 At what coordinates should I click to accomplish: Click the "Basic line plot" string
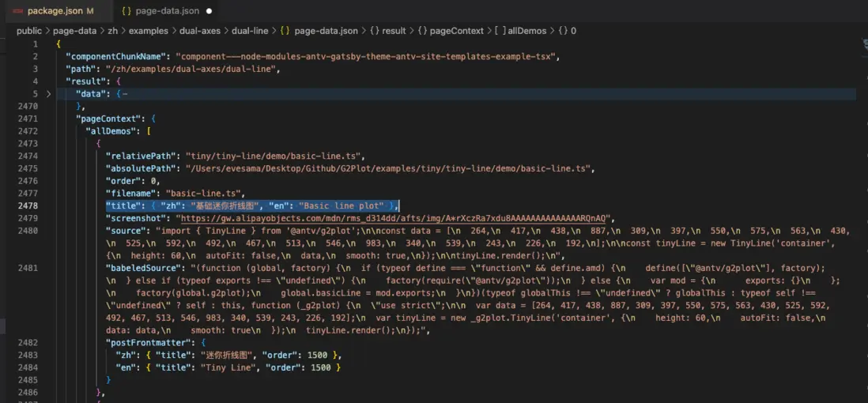coord(342,205)
